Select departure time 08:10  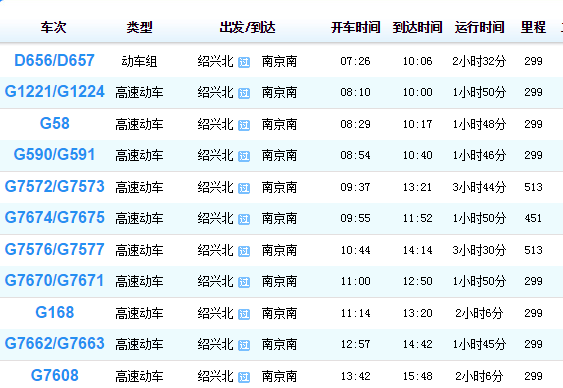355,93
